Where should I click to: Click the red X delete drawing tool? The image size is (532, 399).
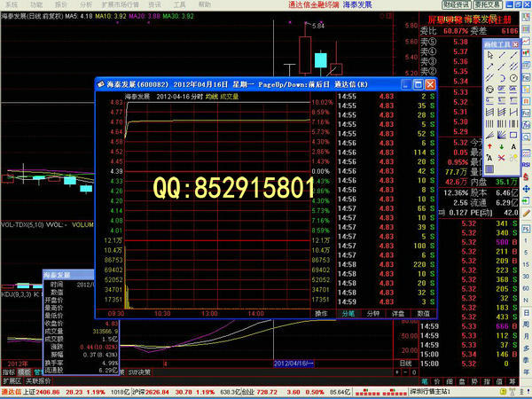click(502, 158)
